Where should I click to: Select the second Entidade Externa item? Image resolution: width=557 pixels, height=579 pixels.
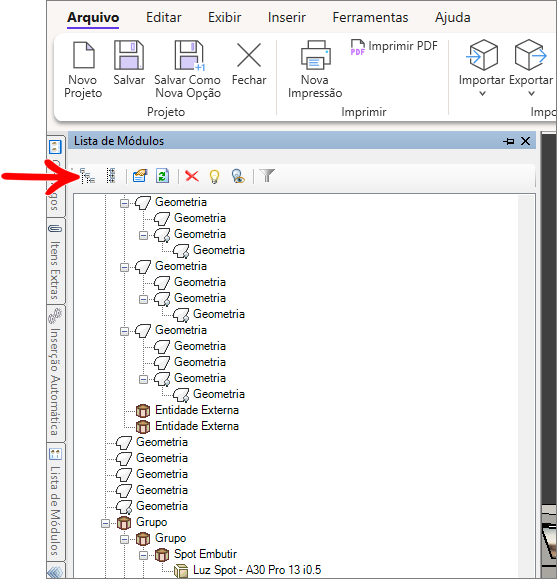[197, 426]
